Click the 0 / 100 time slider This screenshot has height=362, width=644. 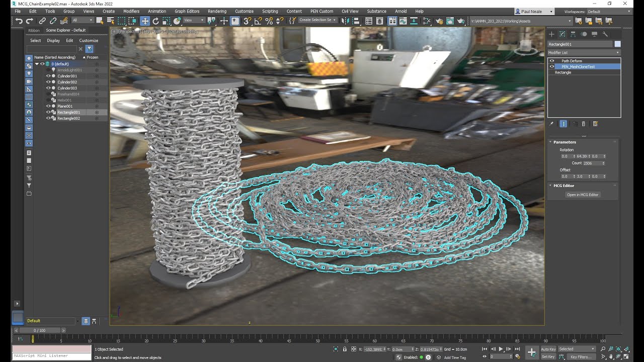(39, 330)
